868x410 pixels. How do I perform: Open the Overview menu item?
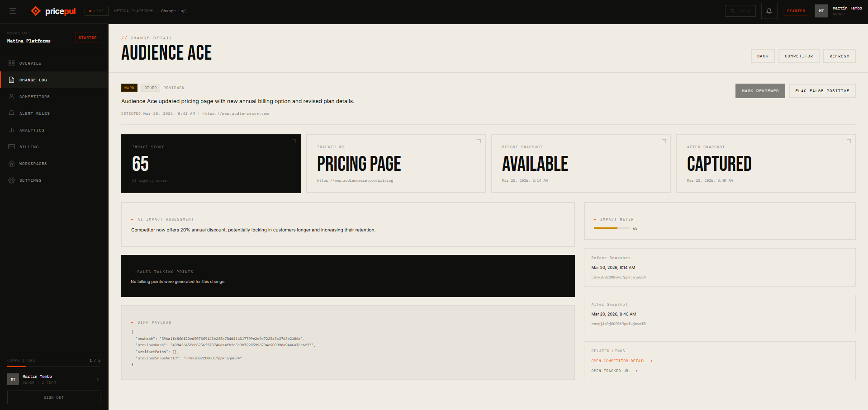point(54,63)
